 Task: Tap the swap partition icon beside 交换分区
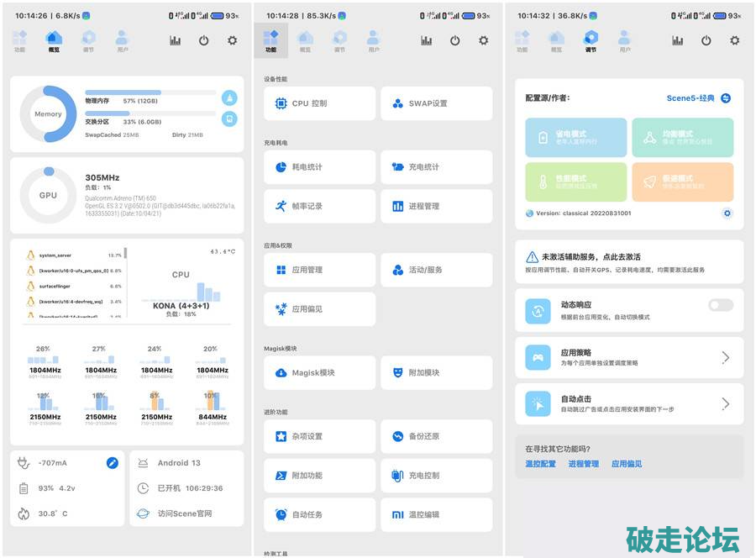[229, 119]
